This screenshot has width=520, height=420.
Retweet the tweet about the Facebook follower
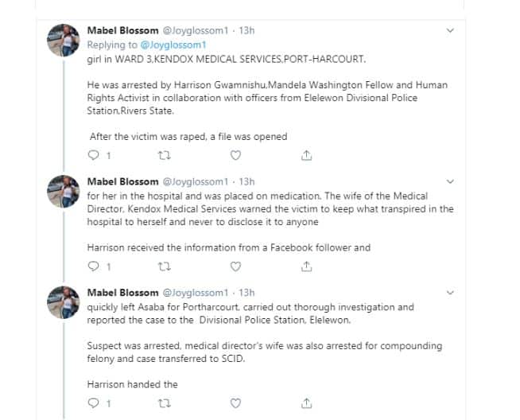(165, 266)
